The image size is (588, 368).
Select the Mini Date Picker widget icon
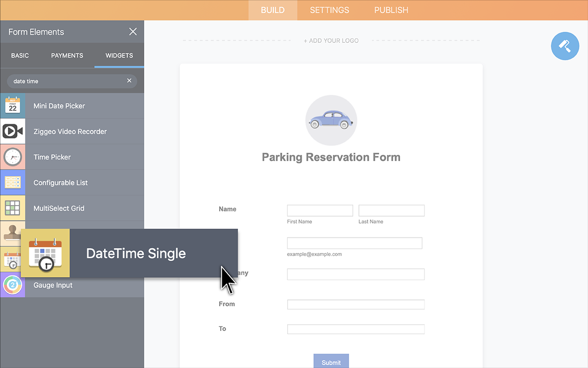tap(12, 105)
